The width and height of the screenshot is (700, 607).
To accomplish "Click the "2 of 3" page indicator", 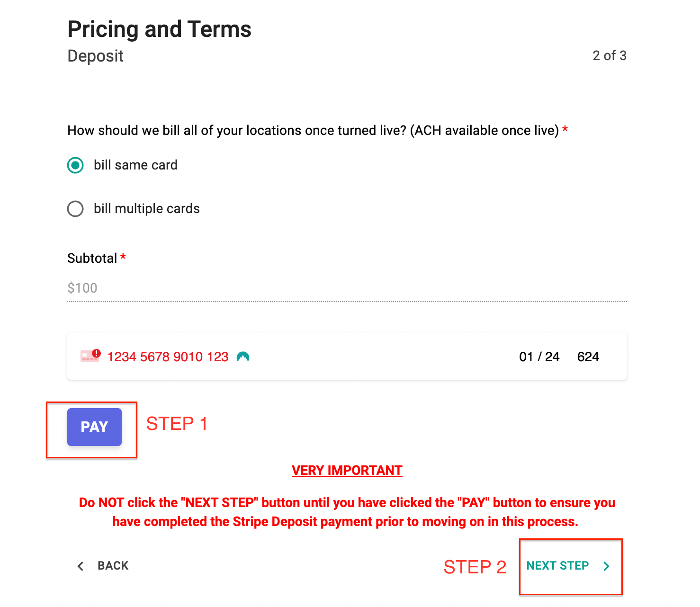I will [x=610, y=56].
